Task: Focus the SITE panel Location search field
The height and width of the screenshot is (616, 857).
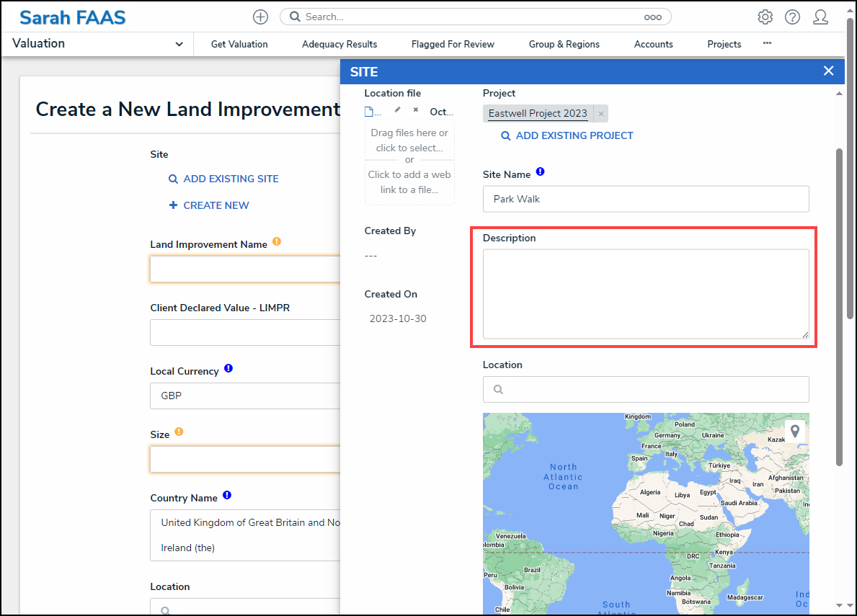Action: point(646,389)
